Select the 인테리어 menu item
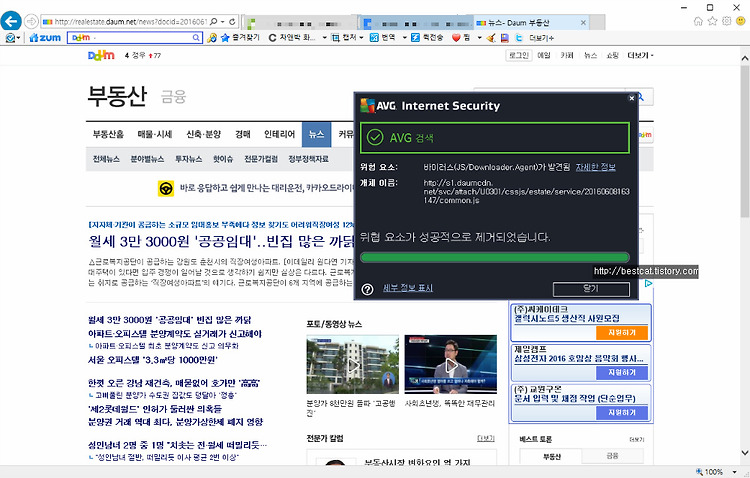 (279, 134)
